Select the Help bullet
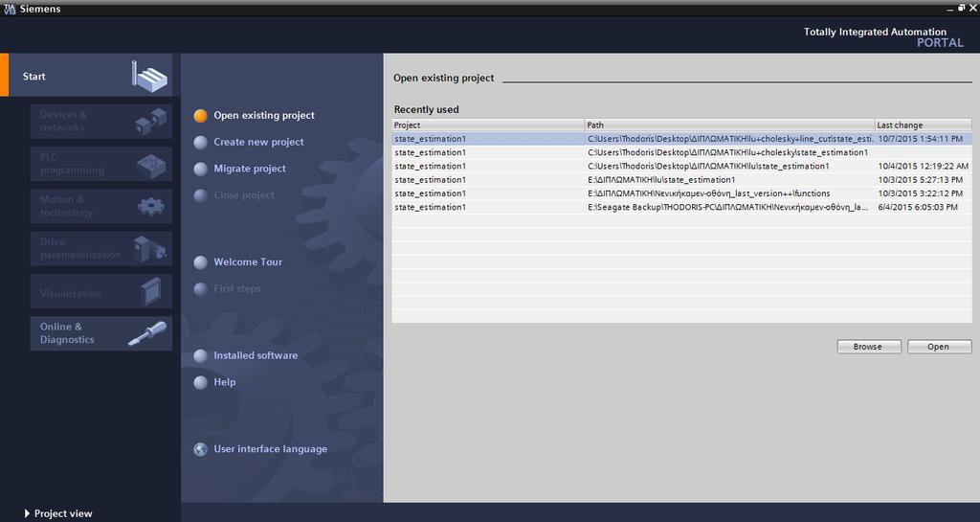The width and height of the screenshot is (980, 522). [x=201, y=382]
